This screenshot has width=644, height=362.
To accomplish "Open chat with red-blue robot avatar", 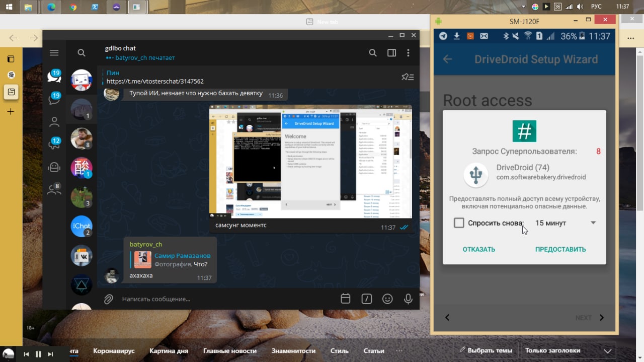I will click(81, 80).
